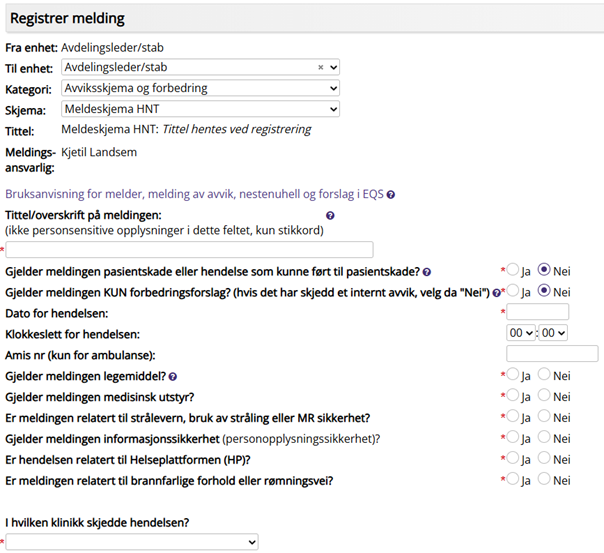604x553 pixels.
Task: Select Nei for medisinsk utstyr
Action: (544, 395)
